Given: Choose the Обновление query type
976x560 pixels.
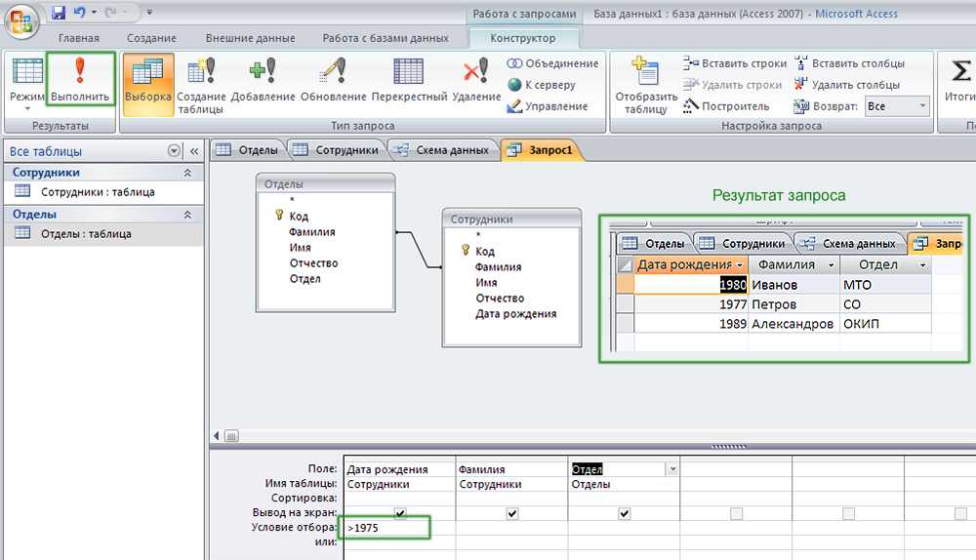Looking at the screenshot, I should (x=334, y=80).
